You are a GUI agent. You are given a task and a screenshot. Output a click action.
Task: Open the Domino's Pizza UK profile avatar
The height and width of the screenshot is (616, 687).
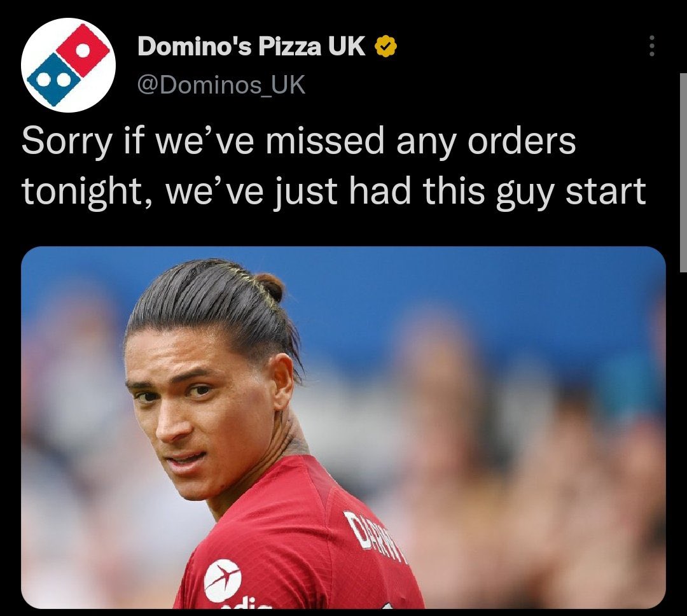tap(68, 66)
